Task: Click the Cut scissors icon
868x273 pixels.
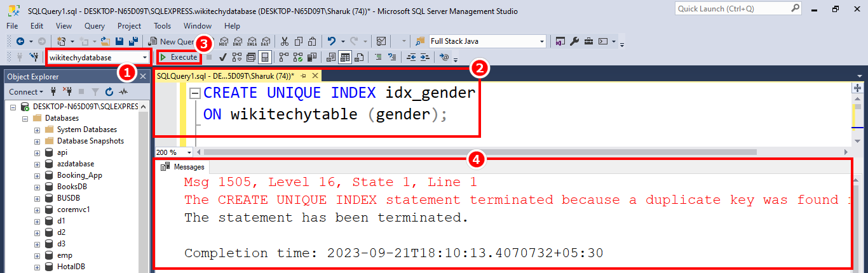Action: coord(284,41)
